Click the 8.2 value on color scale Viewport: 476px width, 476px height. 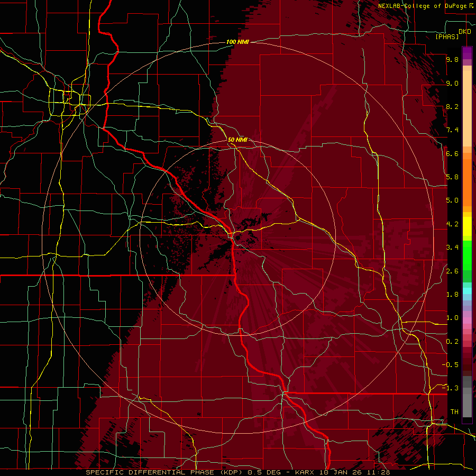point(452,106)
